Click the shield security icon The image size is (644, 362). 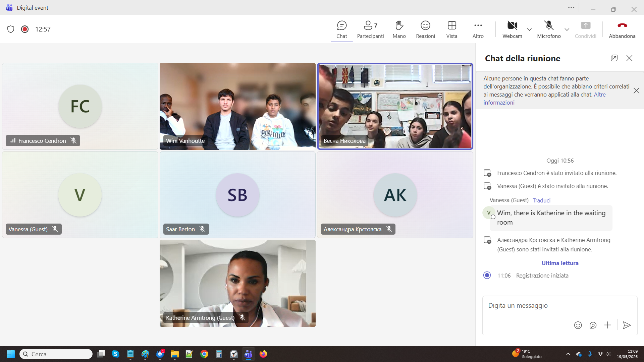point(11,29)
